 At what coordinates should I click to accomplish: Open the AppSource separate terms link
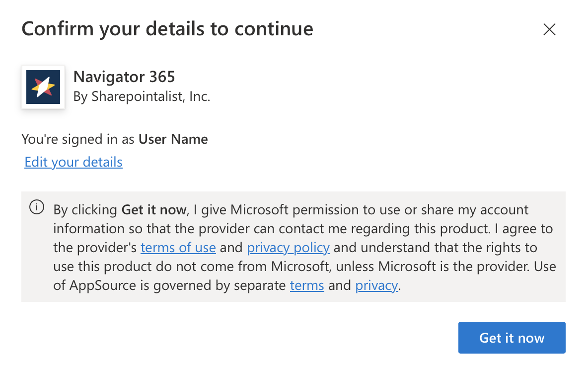click(x=307, y=285)
